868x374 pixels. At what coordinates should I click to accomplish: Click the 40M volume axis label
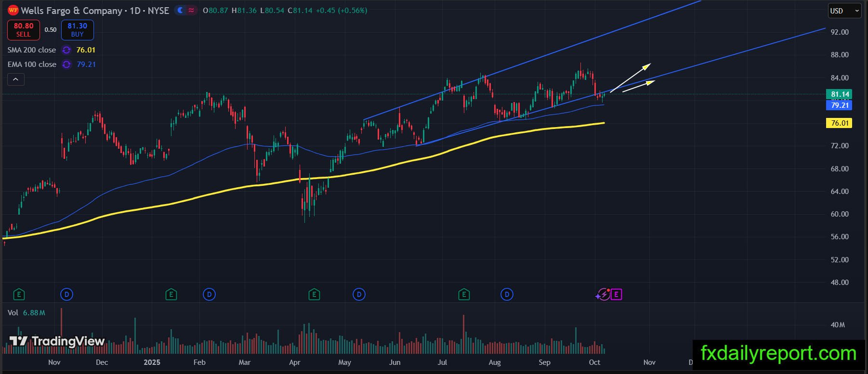click(838, 325)
